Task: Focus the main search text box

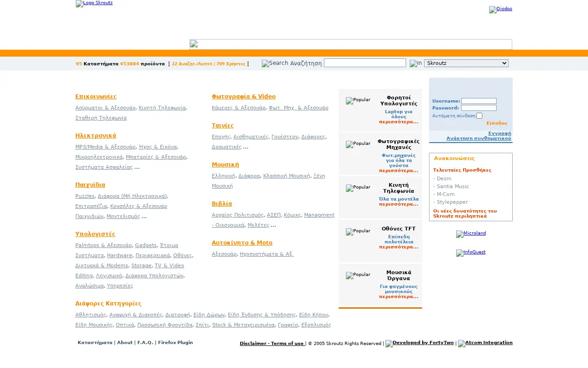Action: point(365,63)
